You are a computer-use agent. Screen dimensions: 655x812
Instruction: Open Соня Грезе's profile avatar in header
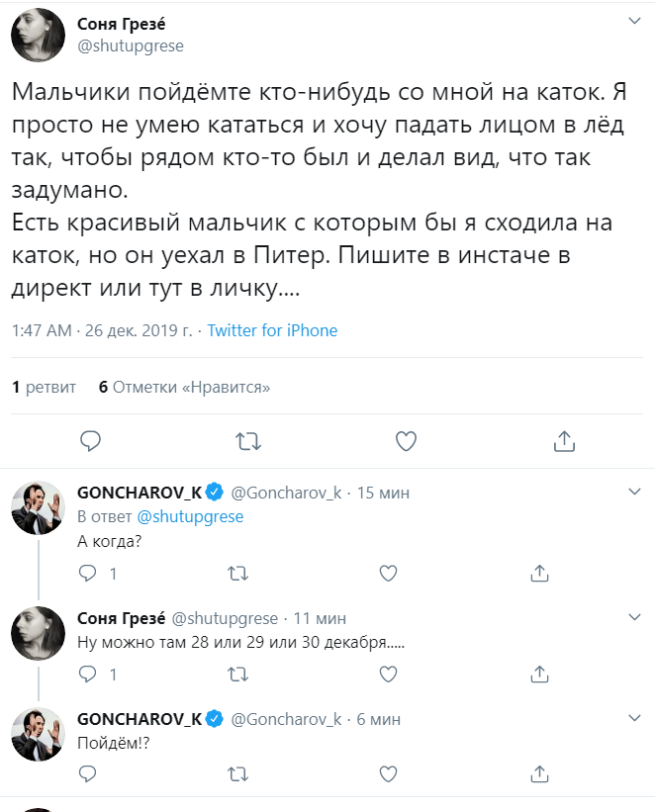click(39, 36)
